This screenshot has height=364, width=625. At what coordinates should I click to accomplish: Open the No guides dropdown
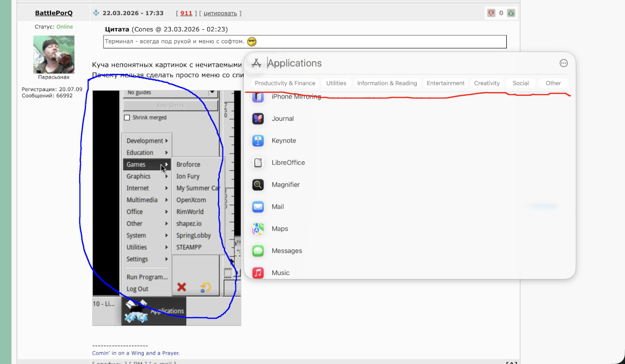coord(170,93)
